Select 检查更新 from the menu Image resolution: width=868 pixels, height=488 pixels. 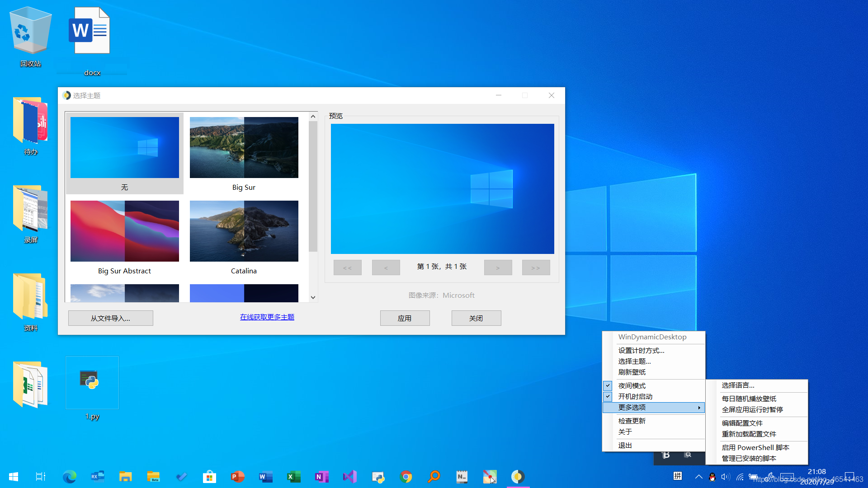[632, 421]
